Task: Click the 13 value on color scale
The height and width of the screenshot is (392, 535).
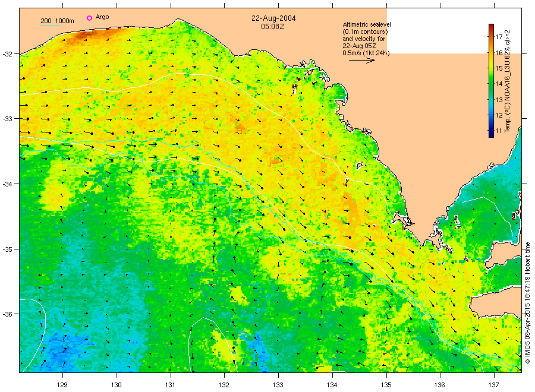Action: point(499,100)
